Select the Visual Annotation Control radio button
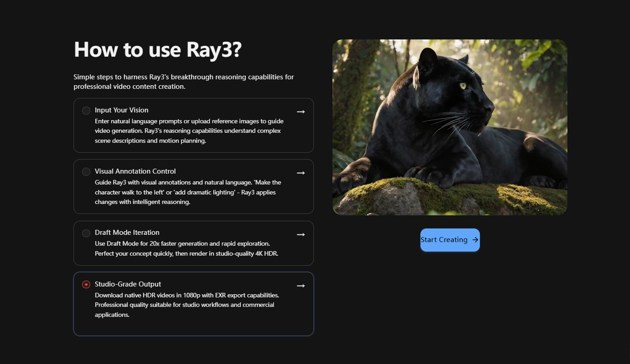The image size is (630, 364). coord(86,172)
